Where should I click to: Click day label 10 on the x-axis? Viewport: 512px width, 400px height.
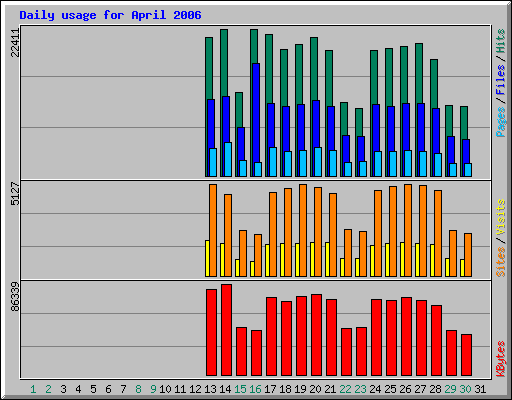[x=165, y=389]
